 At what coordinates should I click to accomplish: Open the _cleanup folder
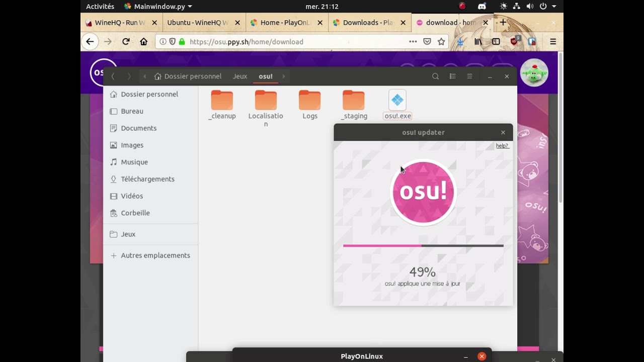tap(222, 105)
